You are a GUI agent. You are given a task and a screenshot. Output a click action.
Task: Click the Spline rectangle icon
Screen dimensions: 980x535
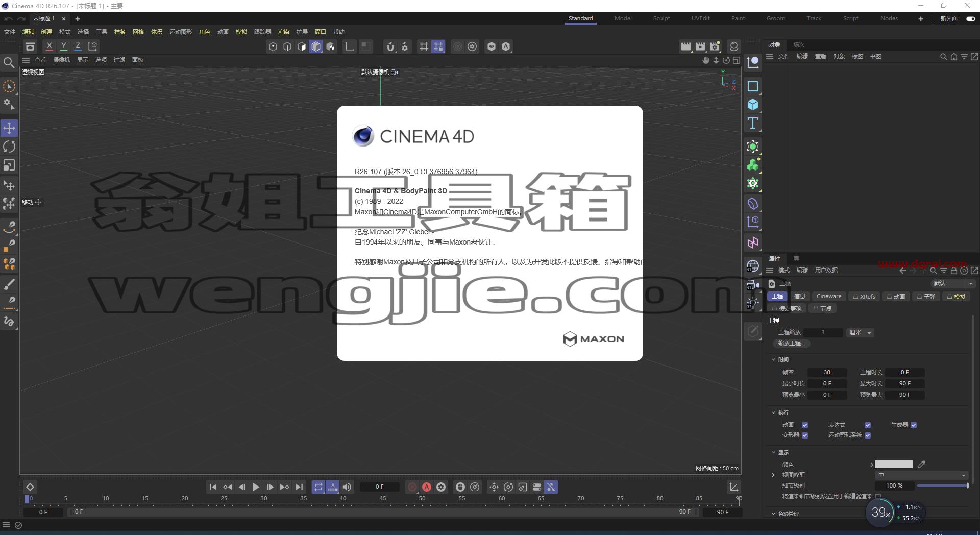coord(753,86)
